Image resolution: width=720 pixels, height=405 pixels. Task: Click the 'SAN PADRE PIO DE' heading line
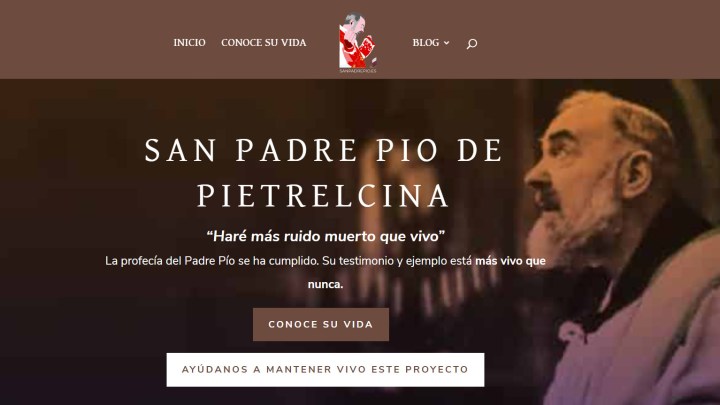point(324,151)
